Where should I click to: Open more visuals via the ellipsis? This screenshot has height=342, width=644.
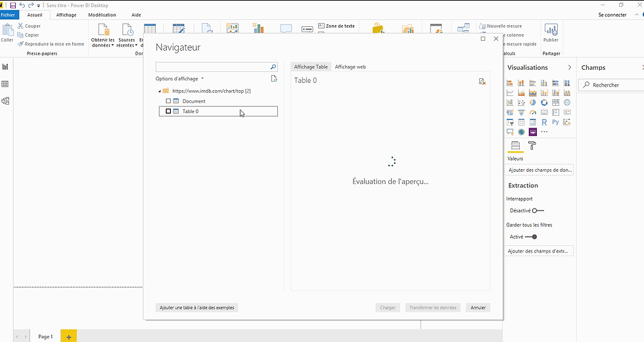point(544,132)
